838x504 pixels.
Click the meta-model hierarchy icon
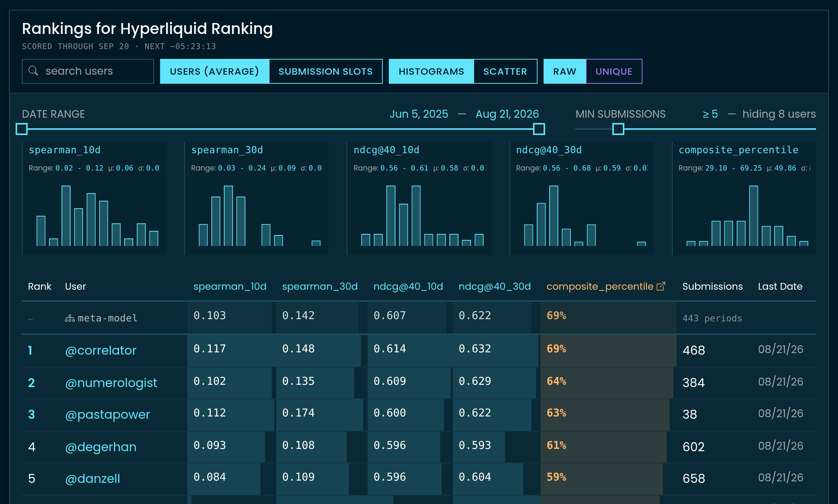pyautogui.click(x=70, y=318)
